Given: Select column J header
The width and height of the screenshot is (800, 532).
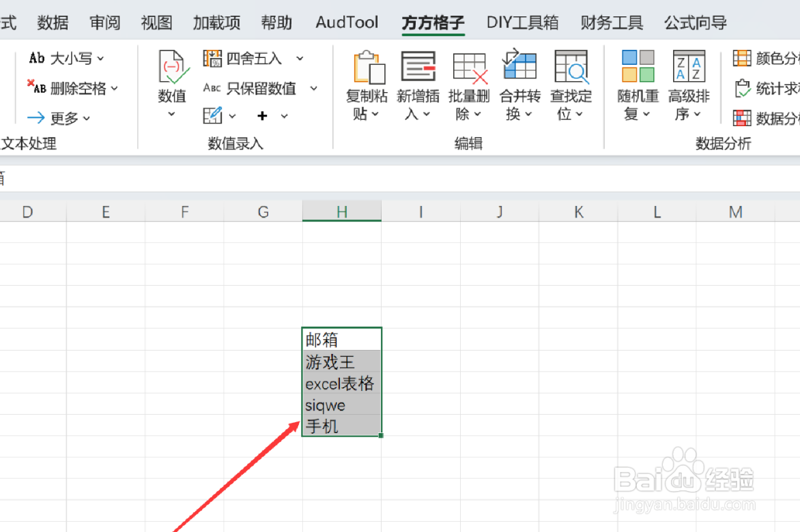Looking at the screenshot, I should tap(500, 211).
